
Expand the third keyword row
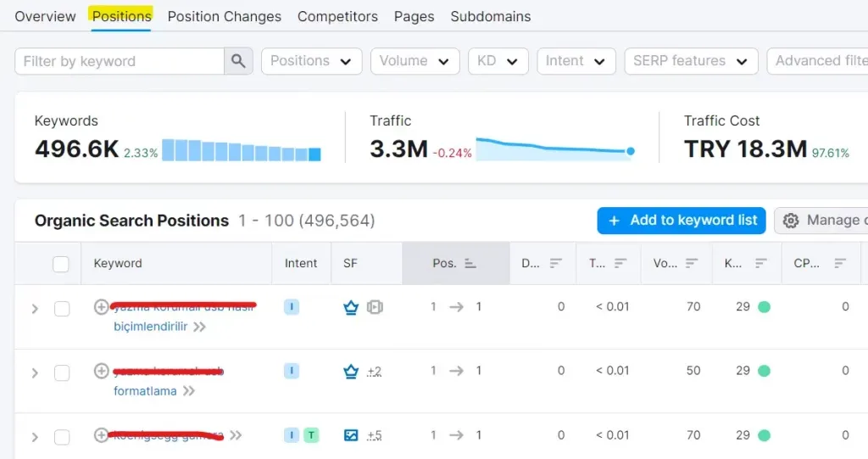tap(35, 438)
